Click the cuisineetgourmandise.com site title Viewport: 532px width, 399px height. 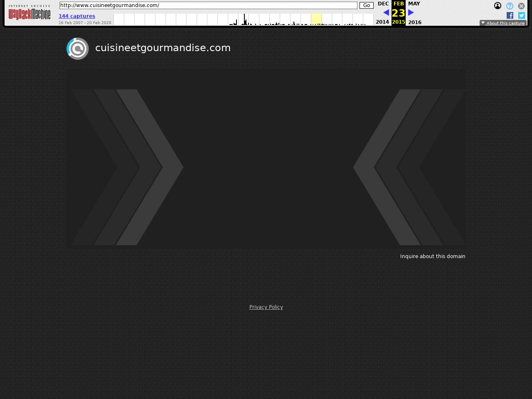coord(163,48)
